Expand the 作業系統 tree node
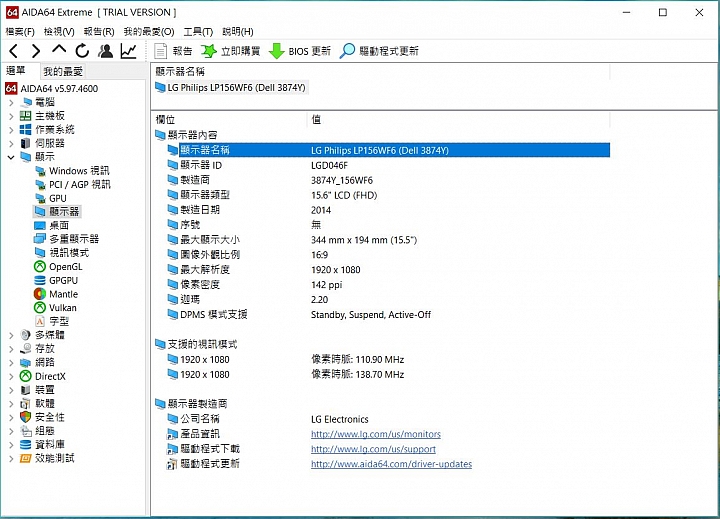The image size is (720, 519). (x=11, y=130)
